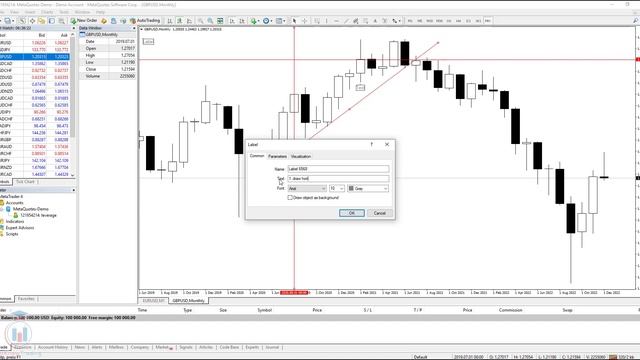Click the search magnifier icon
Viewport: 640px width, 360px height.
point(636,20)
